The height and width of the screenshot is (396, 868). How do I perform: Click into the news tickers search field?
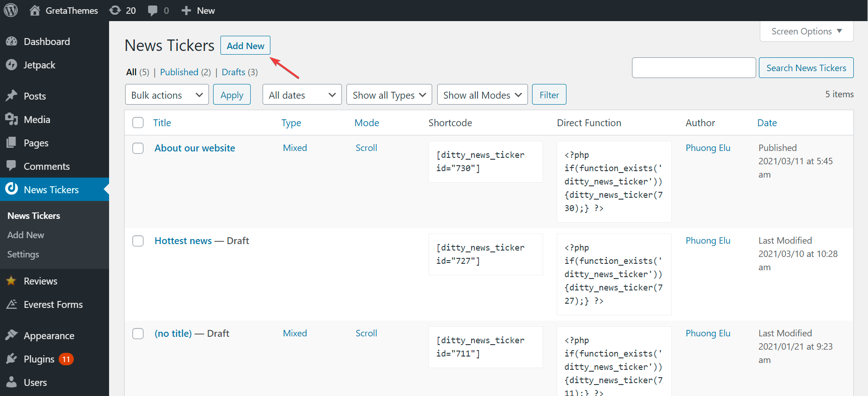click(693, 68)
